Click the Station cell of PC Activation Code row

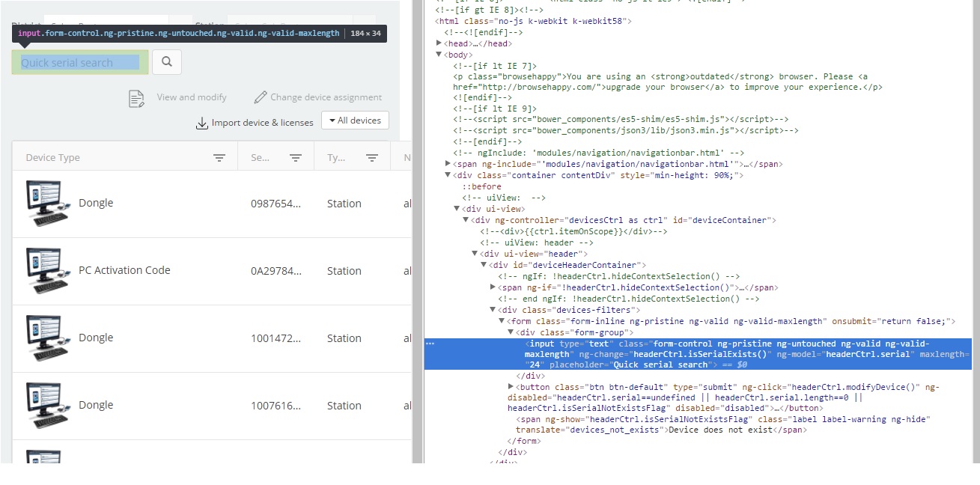[344, 271]
